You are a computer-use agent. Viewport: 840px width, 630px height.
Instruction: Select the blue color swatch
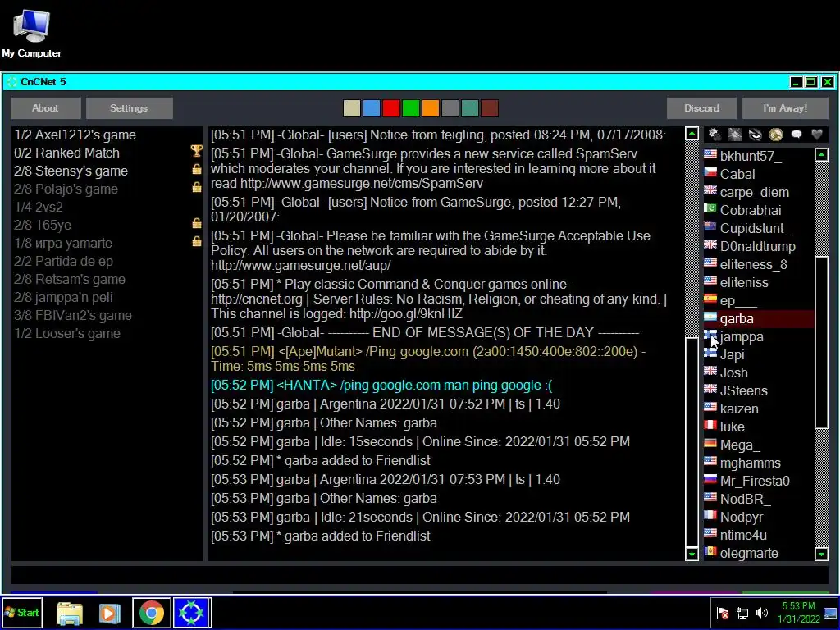[x=372, y=108]
